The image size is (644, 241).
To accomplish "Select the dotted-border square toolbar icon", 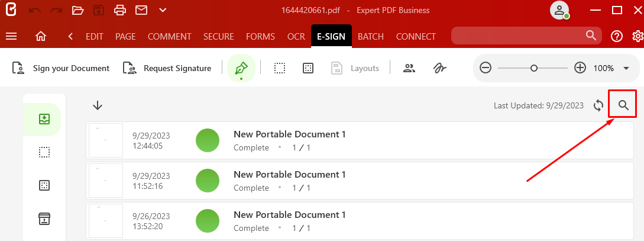I will pyautogui.click(x=308, y=68).
